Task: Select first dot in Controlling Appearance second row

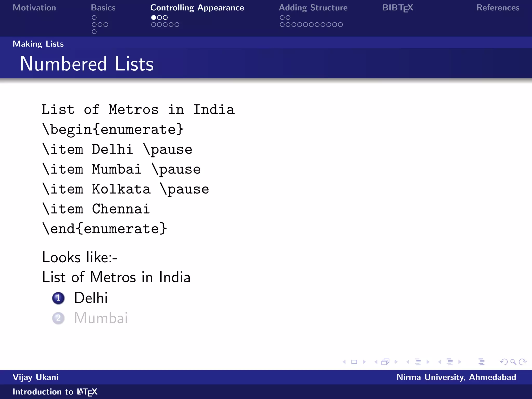Action: (154, 25)
